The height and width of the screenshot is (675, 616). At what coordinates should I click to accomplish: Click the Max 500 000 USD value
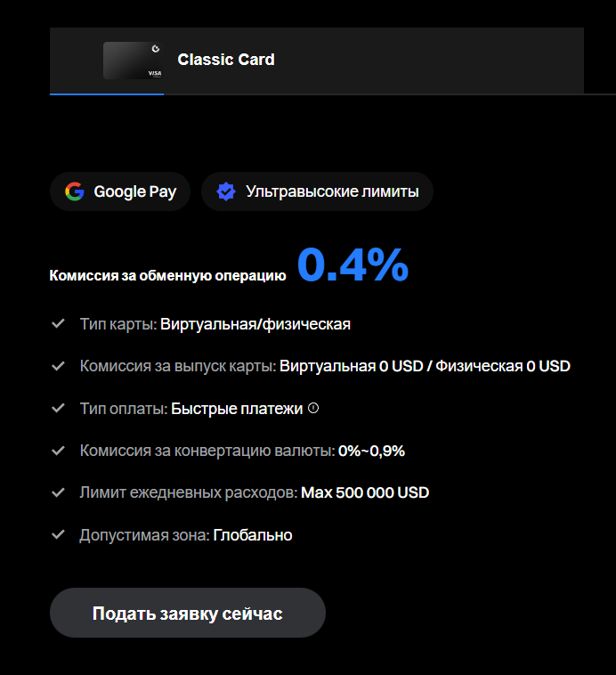(365, 492)
